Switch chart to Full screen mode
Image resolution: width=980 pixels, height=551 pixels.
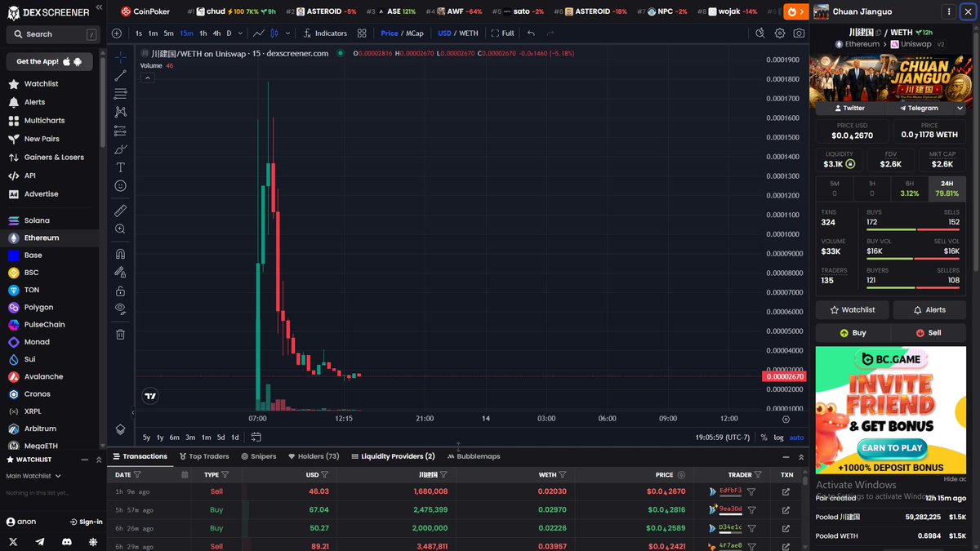502,33
